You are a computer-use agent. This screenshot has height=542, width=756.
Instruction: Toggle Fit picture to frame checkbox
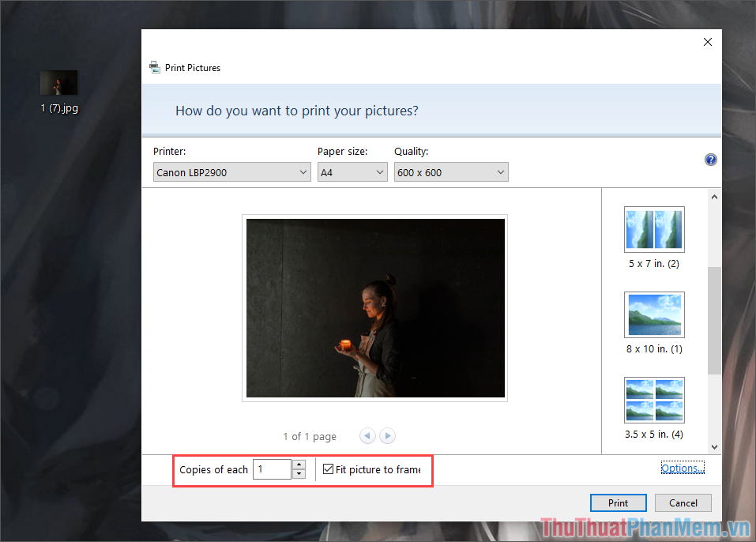click(329, 469)
